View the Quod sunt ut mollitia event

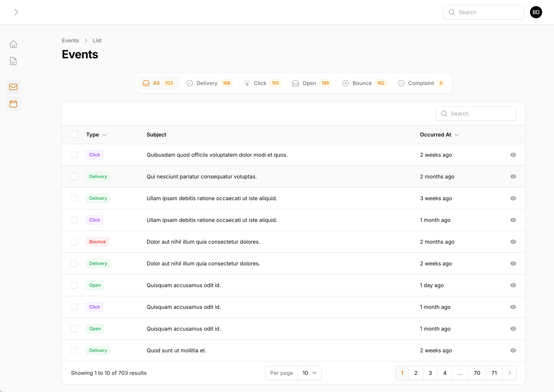click(x=513, y=350)
